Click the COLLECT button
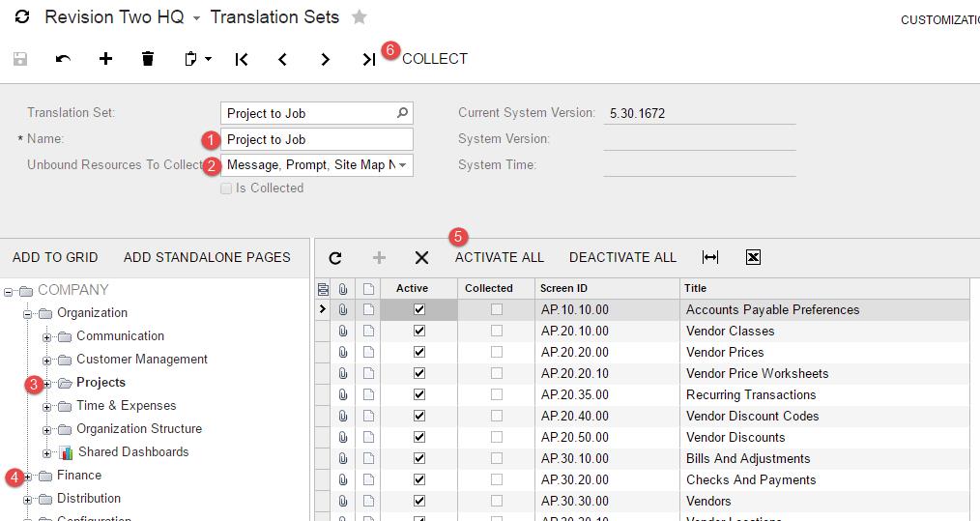The image size is (980, 521). 434,59
